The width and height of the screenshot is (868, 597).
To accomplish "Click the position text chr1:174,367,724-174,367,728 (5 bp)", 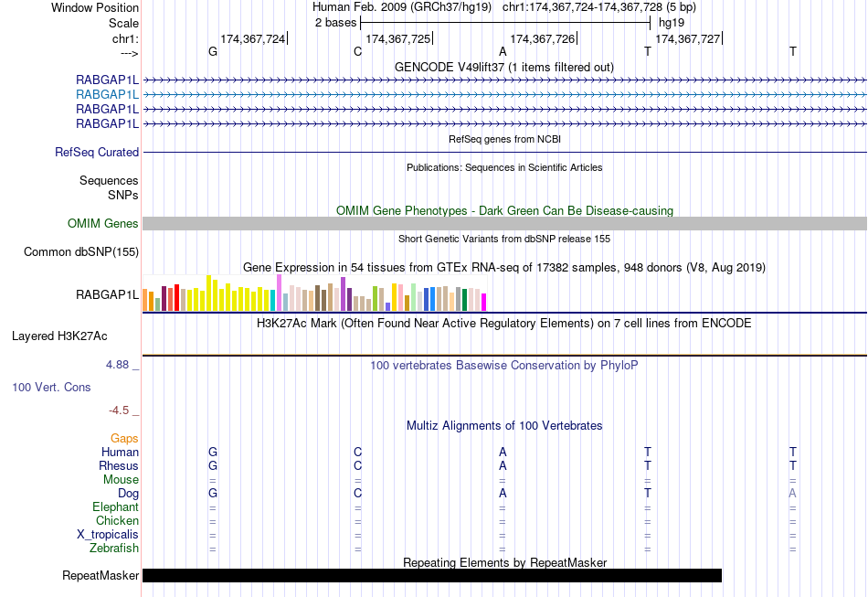I will pos(599,7).
